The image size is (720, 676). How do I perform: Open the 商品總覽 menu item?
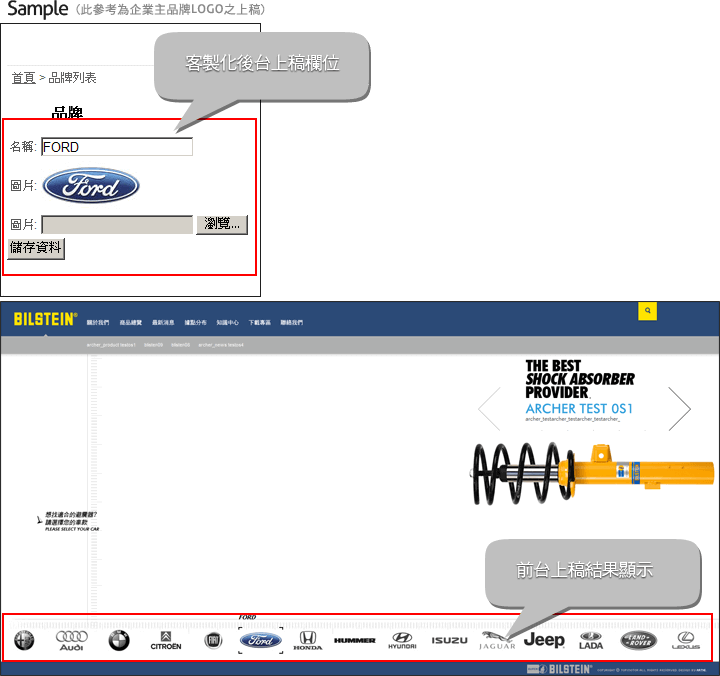tap(130, 323)
